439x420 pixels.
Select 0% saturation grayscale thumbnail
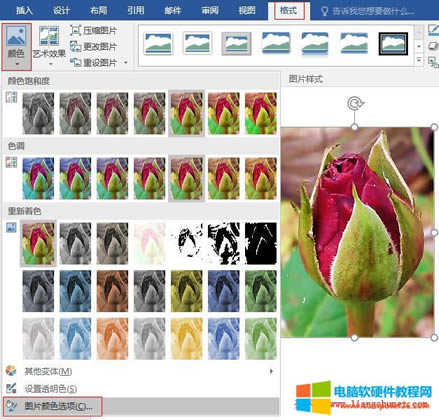[38, 113]
